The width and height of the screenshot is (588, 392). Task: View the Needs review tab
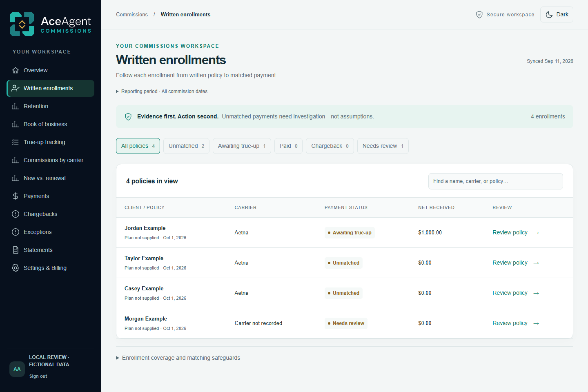(x=383, y=146)
